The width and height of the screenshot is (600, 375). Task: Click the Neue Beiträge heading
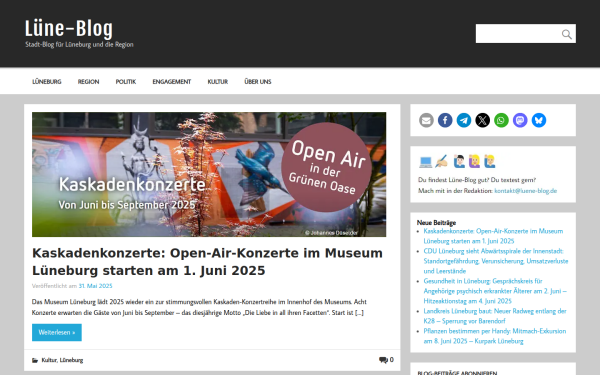pos(436,222)
